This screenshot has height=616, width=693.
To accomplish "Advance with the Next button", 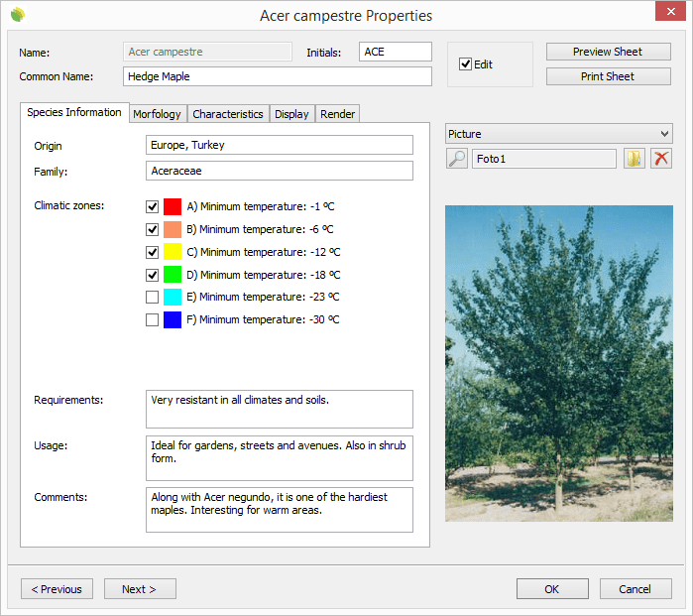I will click(140, 589).
